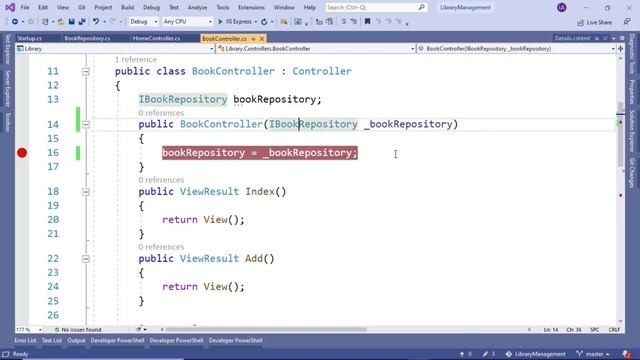Collapse the constructor at line 14
640x360 pixels.
(85, 124)
